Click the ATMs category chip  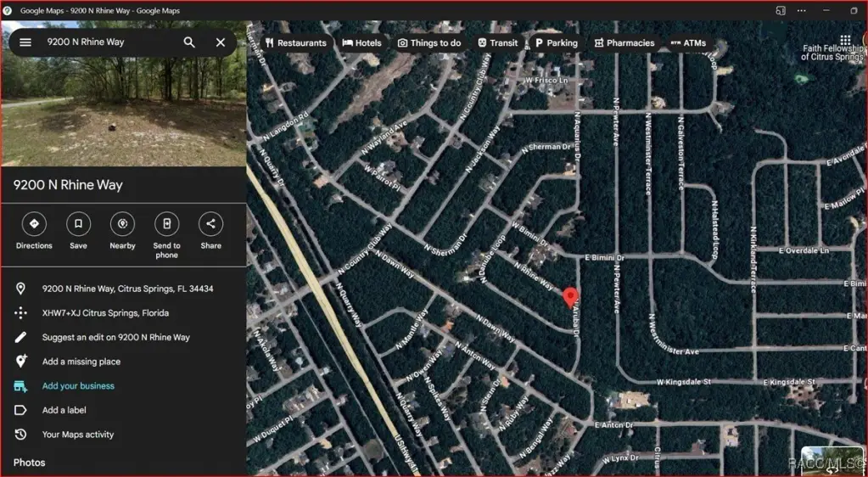[x=688, y=43]
